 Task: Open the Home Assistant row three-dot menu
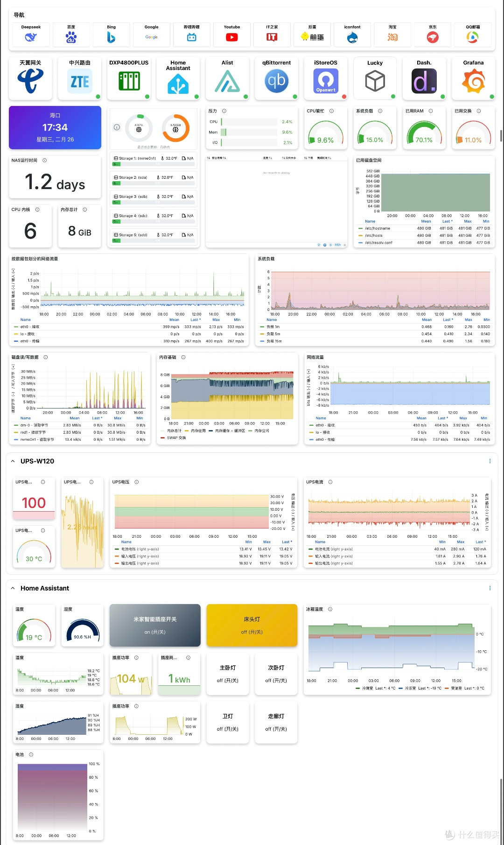pyautogui.click(x=490, y=588)
